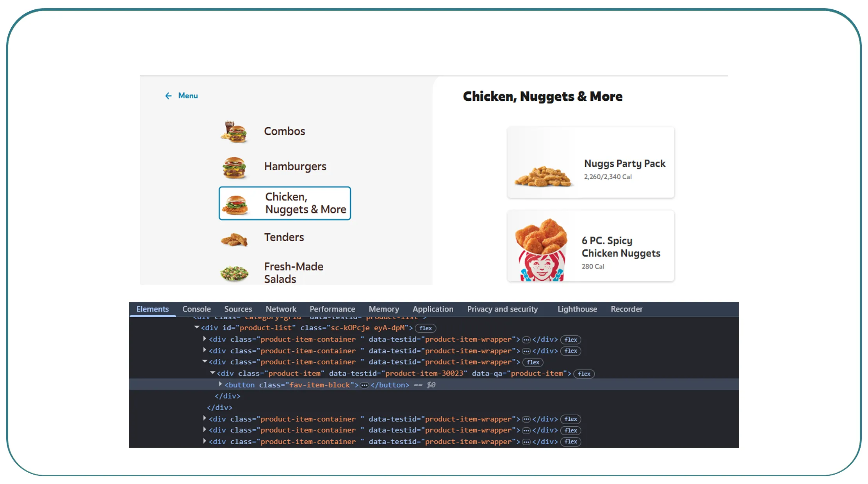Toggle the flex badge on the product-list div

click(426, 328)
